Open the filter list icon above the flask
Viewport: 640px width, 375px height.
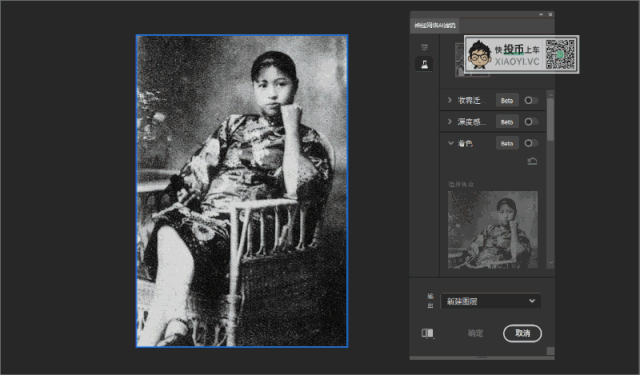coord(424,47)
